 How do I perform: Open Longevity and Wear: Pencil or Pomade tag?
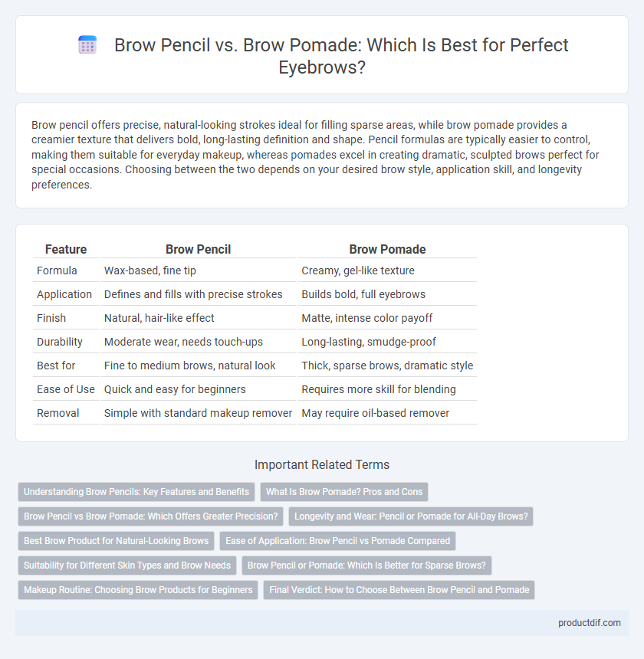[411, 516]
